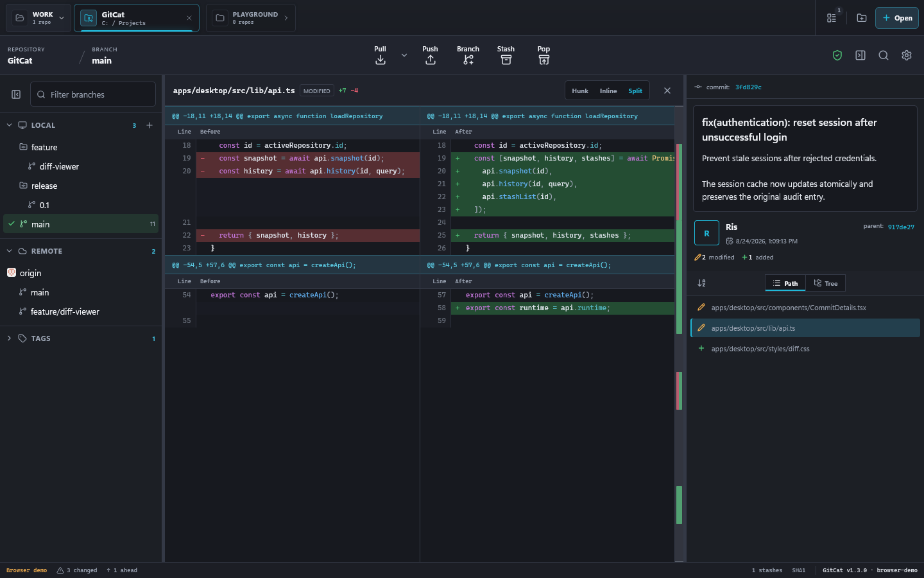This screenshot has width=924, height=578.
Task: Click the first hunk header on Before side
Action: (x=292, y=116)
